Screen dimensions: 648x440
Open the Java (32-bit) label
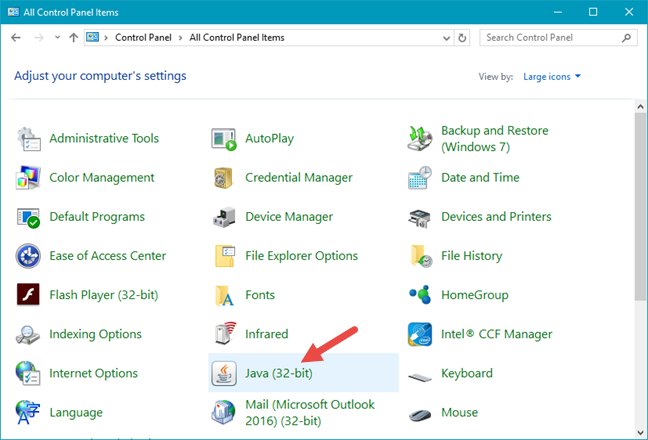point(279,373)
